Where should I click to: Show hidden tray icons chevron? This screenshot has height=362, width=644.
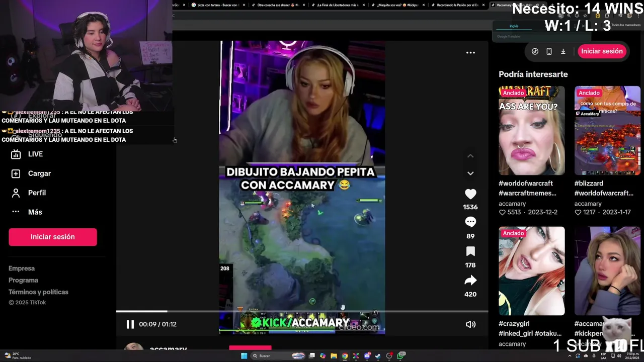pyautogui.click(x=570, y=356)
